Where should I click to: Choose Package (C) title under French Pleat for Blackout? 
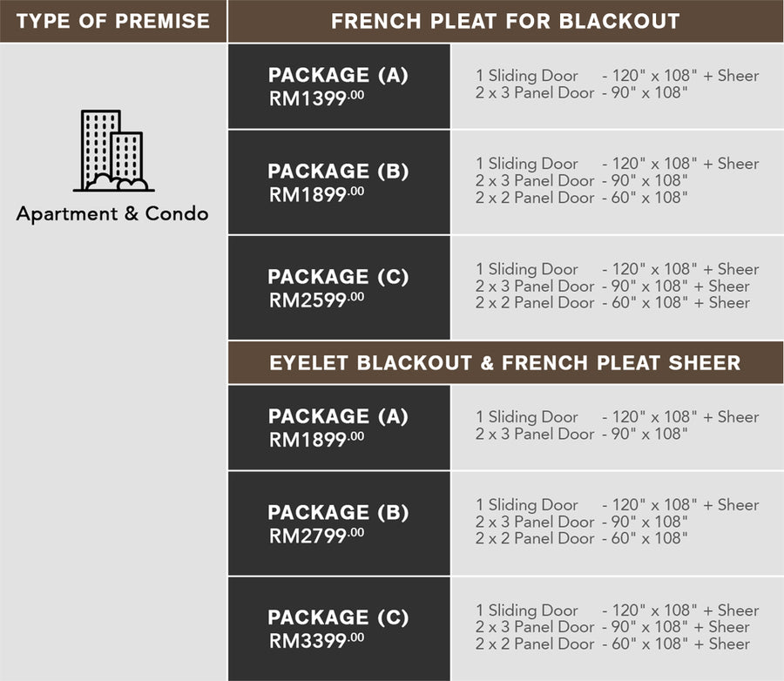(338, 277)
